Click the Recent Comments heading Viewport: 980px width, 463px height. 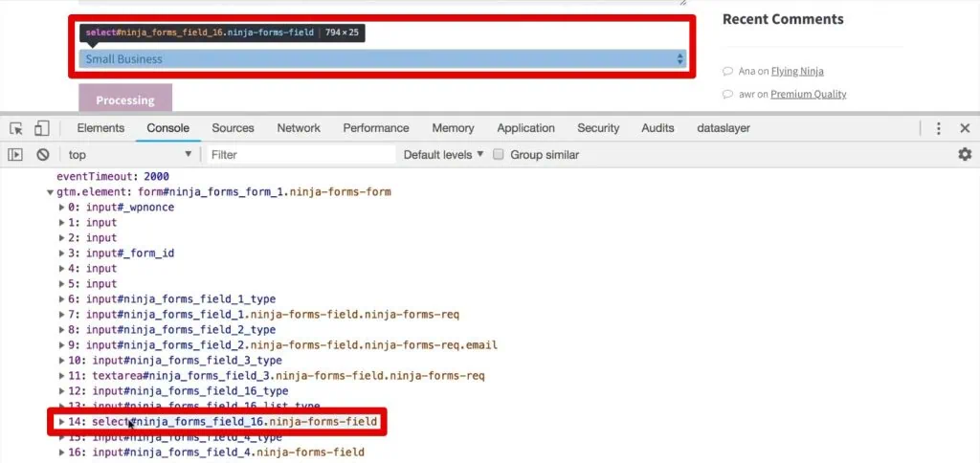(x=783, y=19)
